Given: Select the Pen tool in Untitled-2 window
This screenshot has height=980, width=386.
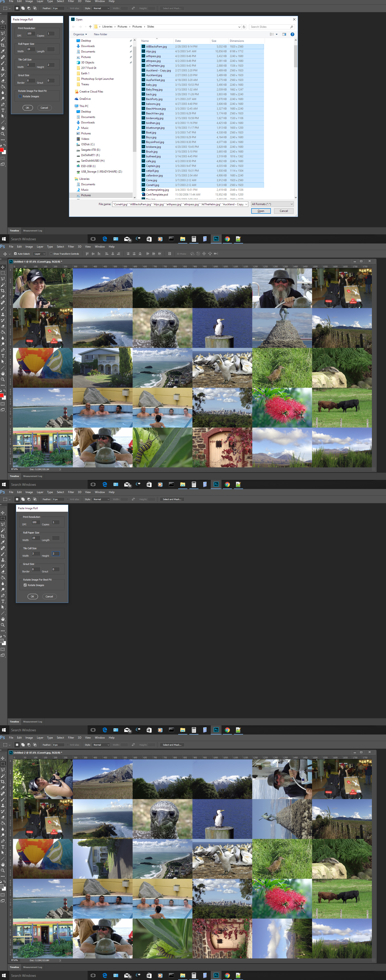Looking at the screenshot, I should pyautogui.click(x=3, y=841).
